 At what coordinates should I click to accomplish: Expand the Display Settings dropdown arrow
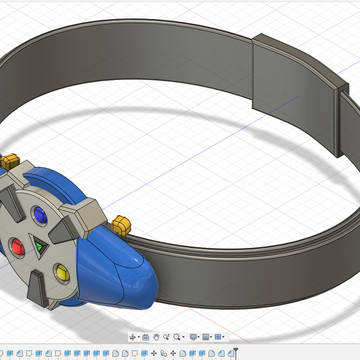pyautogui.click(x=199, y=337)
